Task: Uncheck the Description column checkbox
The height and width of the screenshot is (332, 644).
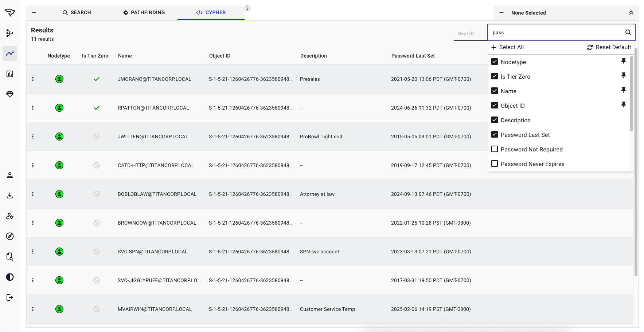Action: [x=495, y=120]
